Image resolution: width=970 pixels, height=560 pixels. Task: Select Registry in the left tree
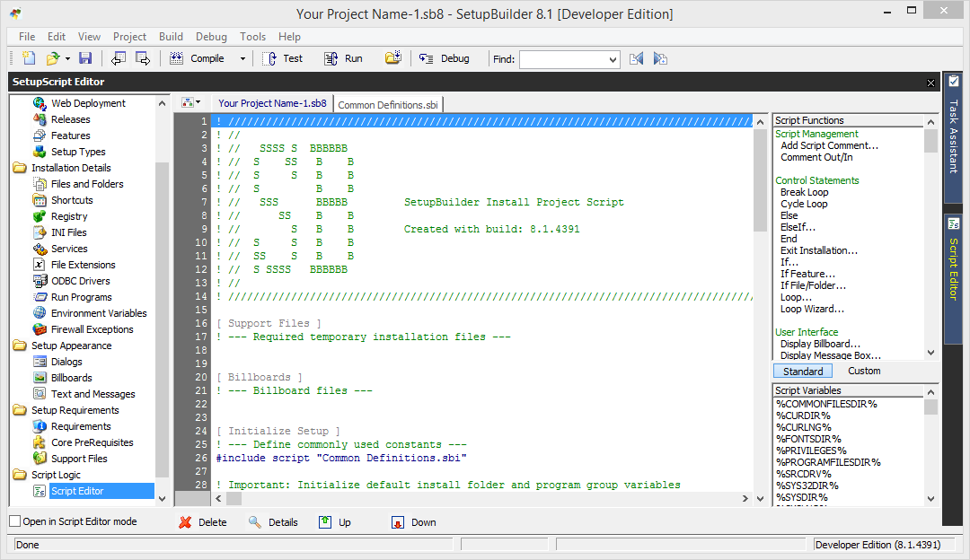[x=69, y=216]
